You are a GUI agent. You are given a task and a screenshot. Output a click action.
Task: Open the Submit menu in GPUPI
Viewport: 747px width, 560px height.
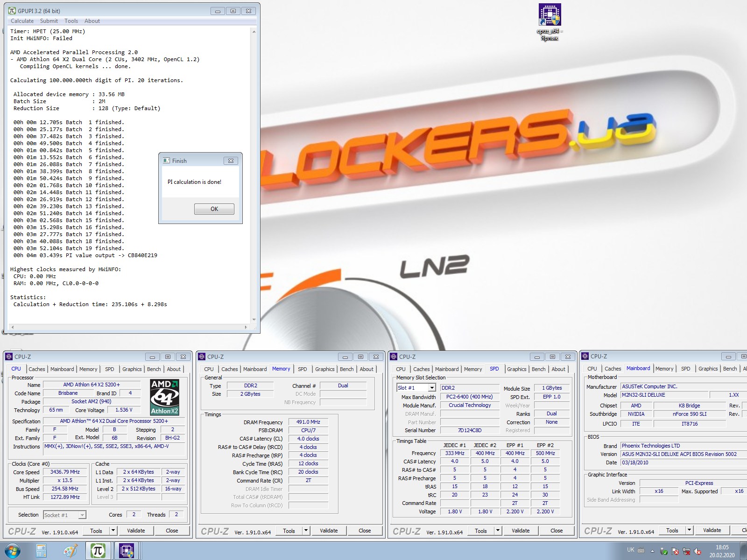pos(49,21)
